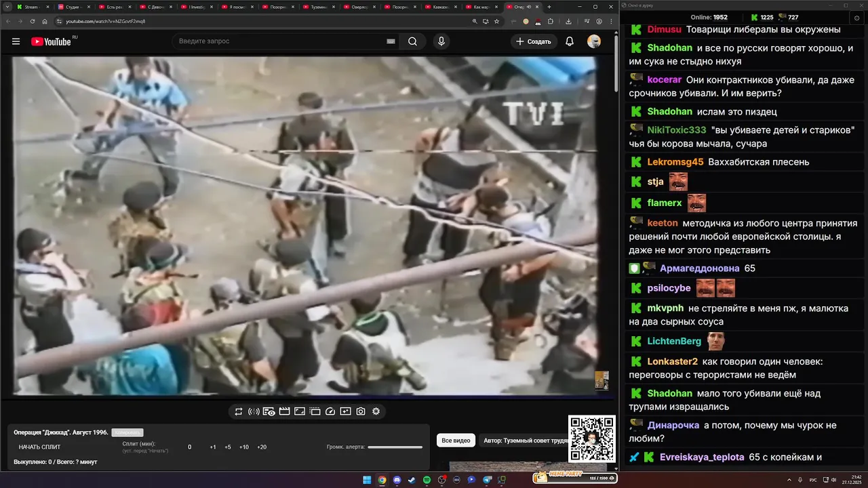Viewport: 868px width, 488px height.
Task: Open the browser downloads icon
Action: tap(568, 22)
